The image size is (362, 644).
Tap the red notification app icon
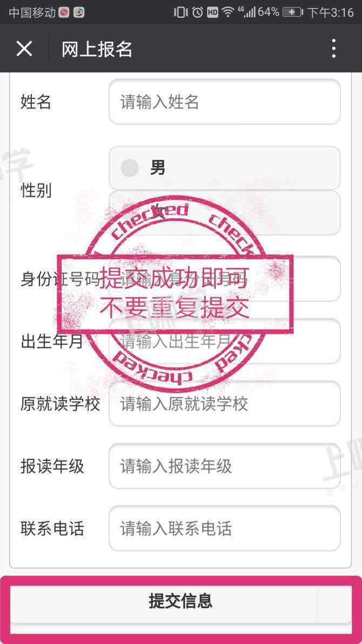tap(64, 13)
